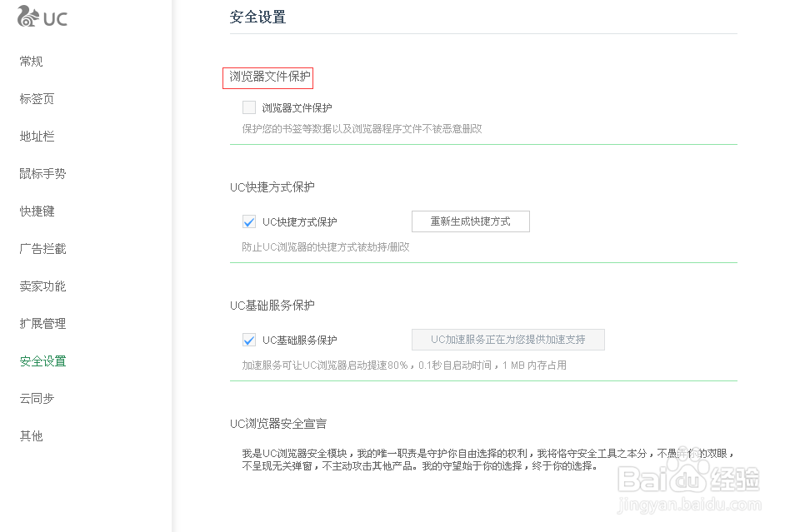Screen dimensions: 805x532
Task: Switch to the 标签页 settings page
Action: (37, 98)
